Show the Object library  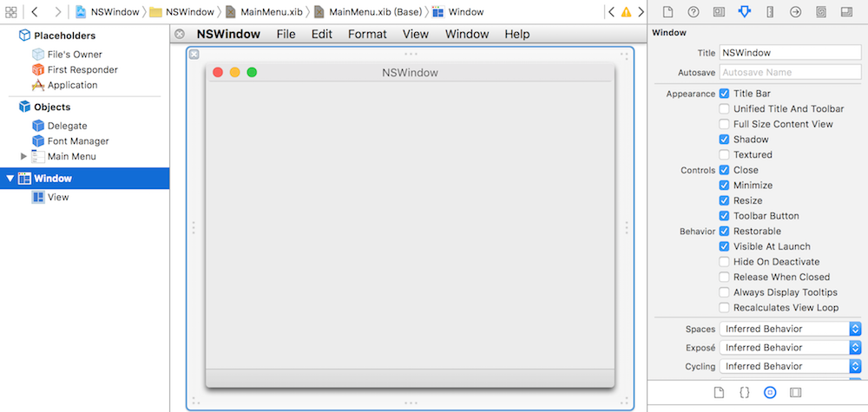coord(769,393)
